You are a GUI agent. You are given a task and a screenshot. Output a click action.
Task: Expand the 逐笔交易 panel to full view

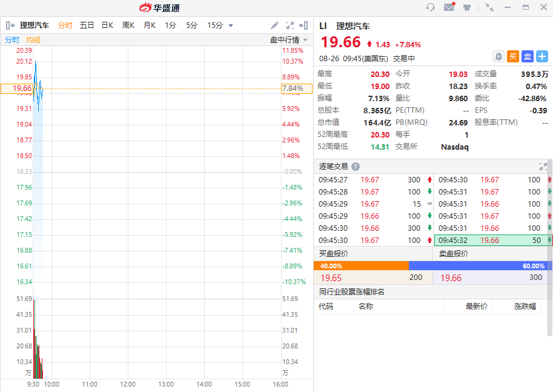tap(543, 167)
